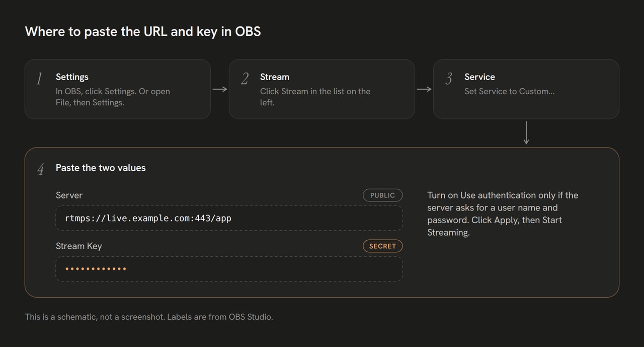Click the SECRET badge next to Stream Key
This screenshot has height=347, width=644.
(x=382, y=246)
